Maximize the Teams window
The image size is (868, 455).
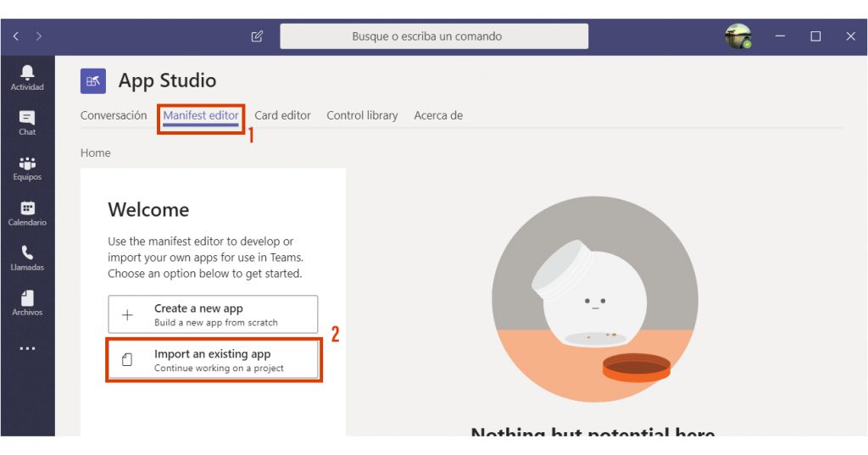[x=815, y=36]
